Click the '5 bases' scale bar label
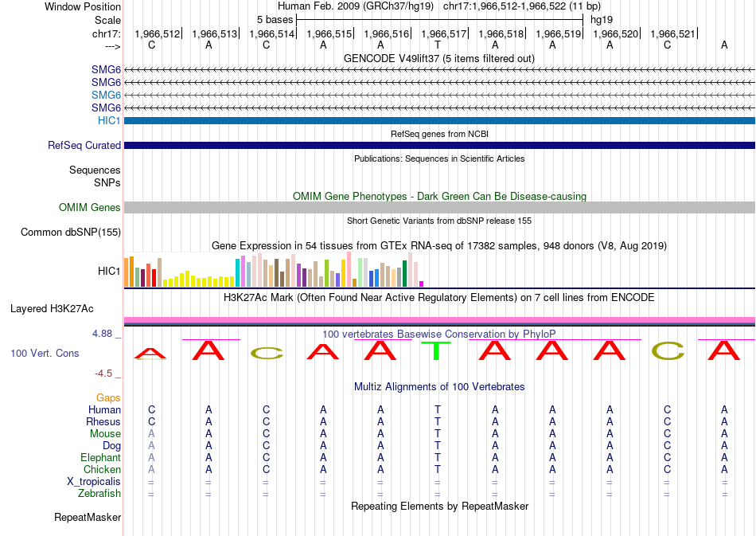 (x=275, y=20)
